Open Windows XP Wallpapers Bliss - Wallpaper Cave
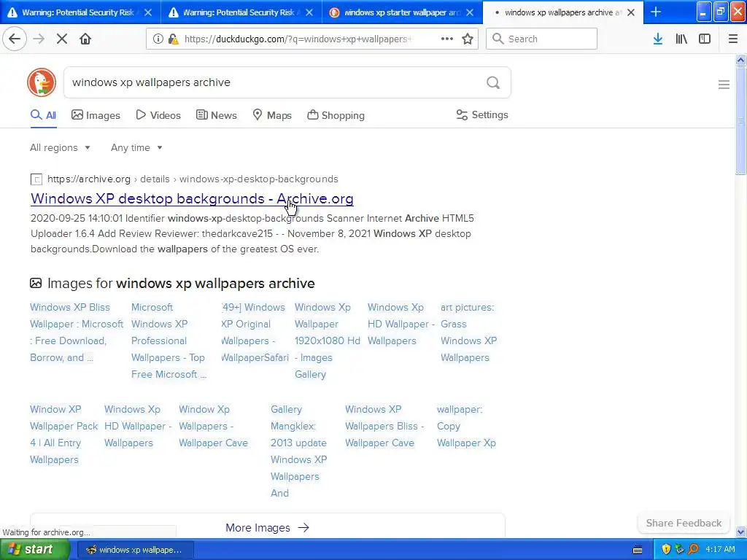This screenshot has height=560, width=747. tap(384, 426)
